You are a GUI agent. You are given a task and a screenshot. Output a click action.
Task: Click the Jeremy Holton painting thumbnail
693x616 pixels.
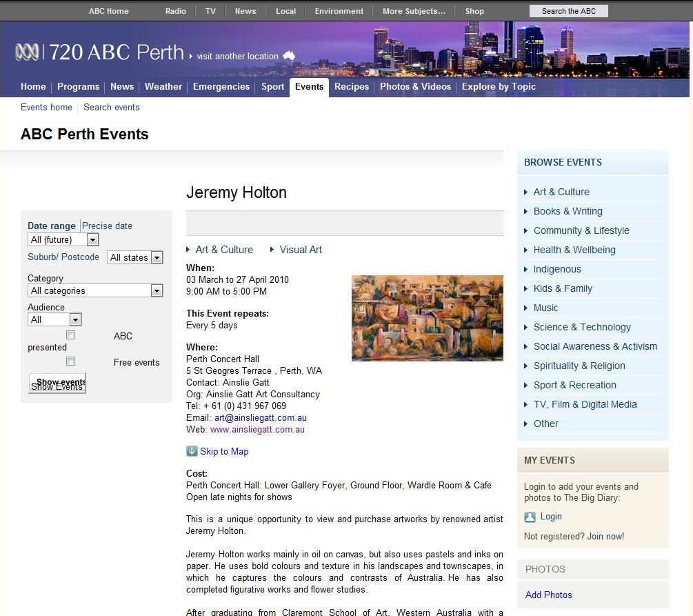click(427, 318)
